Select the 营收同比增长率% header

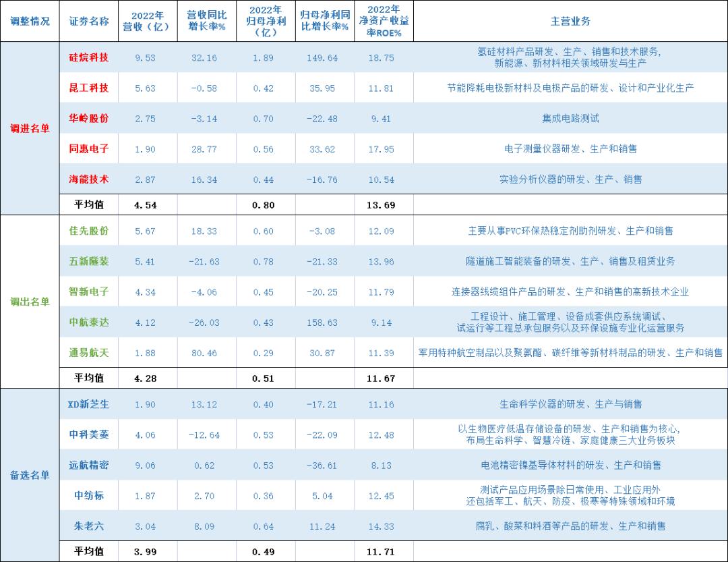click(x=207, y=21)
